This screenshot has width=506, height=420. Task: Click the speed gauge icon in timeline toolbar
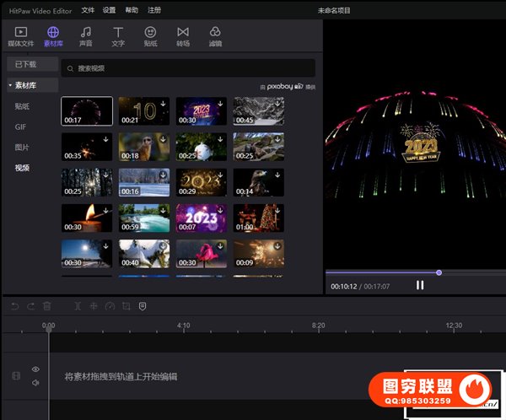[110, 306]
